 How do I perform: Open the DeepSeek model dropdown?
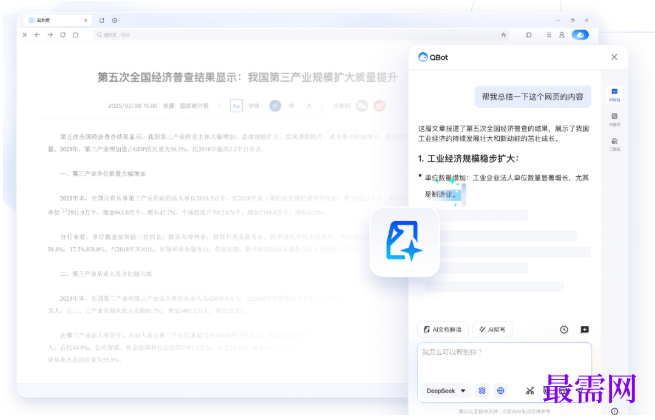[446, 391]
